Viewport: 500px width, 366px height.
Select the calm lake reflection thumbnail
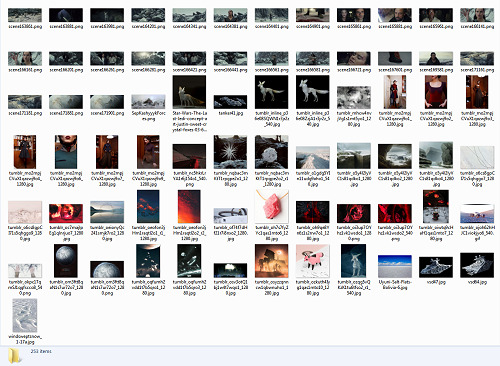point(107,212)
